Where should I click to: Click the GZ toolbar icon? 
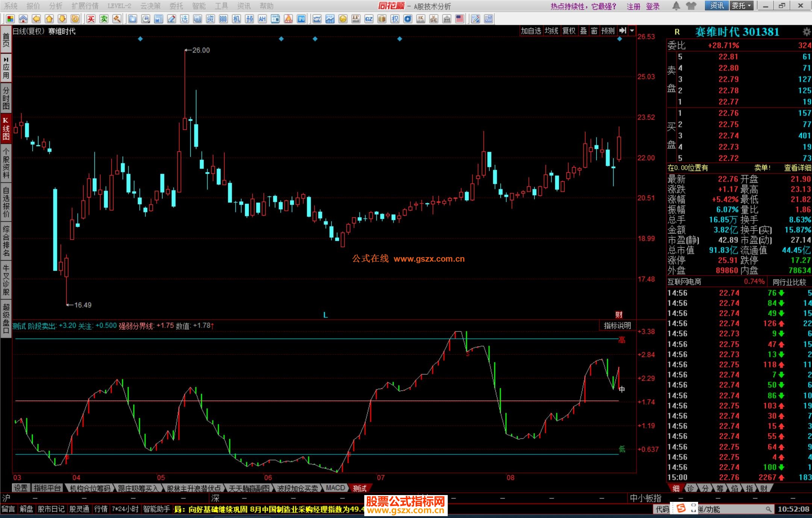[369, 19]
